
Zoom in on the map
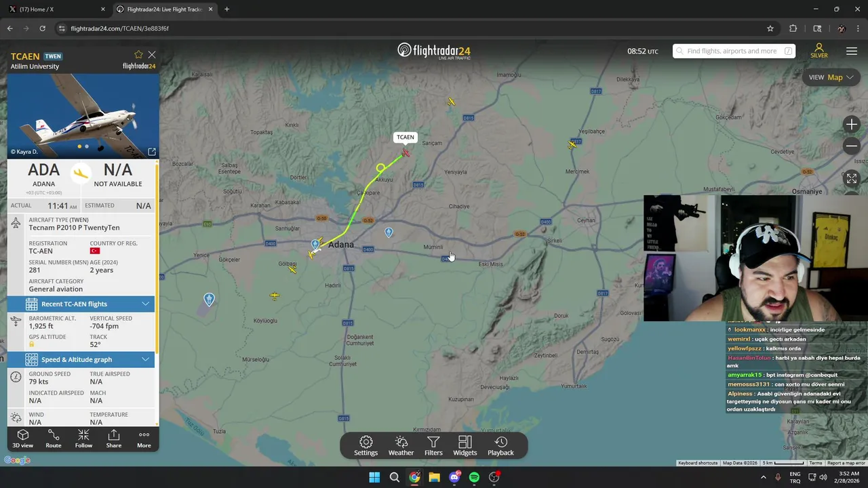(x=852, y=124)
